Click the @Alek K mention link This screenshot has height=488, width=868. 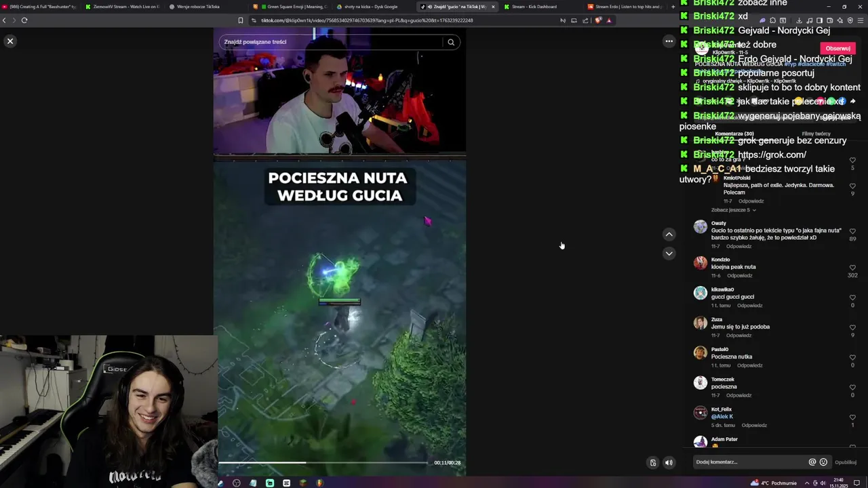pyautogui.click(x=722, y=417)
